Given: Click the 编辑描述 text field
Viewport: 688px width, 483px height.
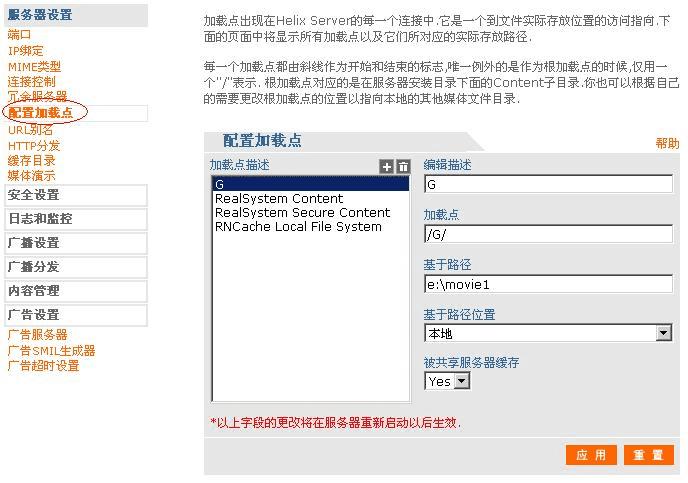Looking at the screenshot, I should tap(548, 184).
